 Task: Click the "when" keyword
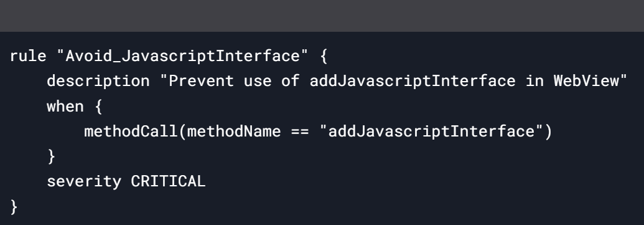tap(65, 106)
